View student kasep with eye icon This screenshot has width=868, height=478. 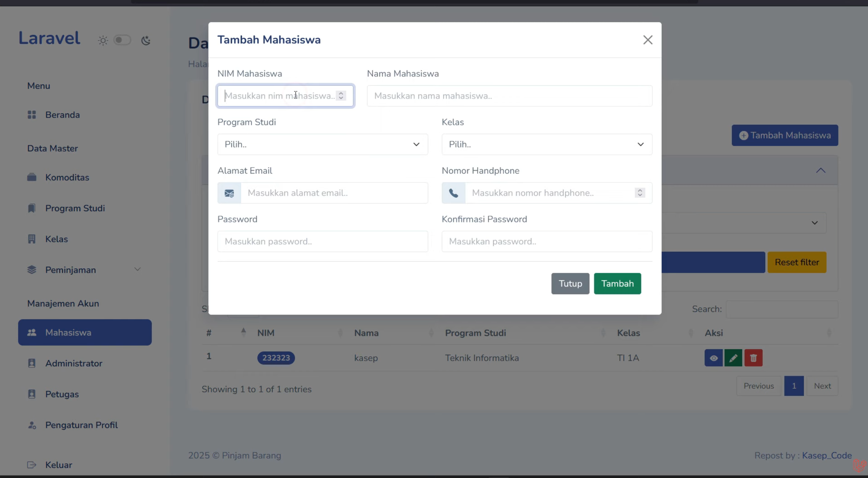pos(713,358)
